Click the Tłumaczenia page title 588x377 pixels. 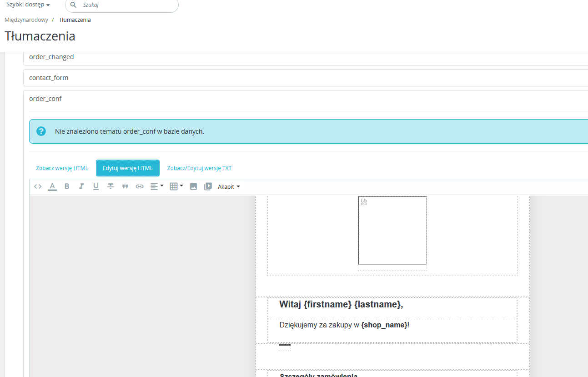(x=40, y=36)
